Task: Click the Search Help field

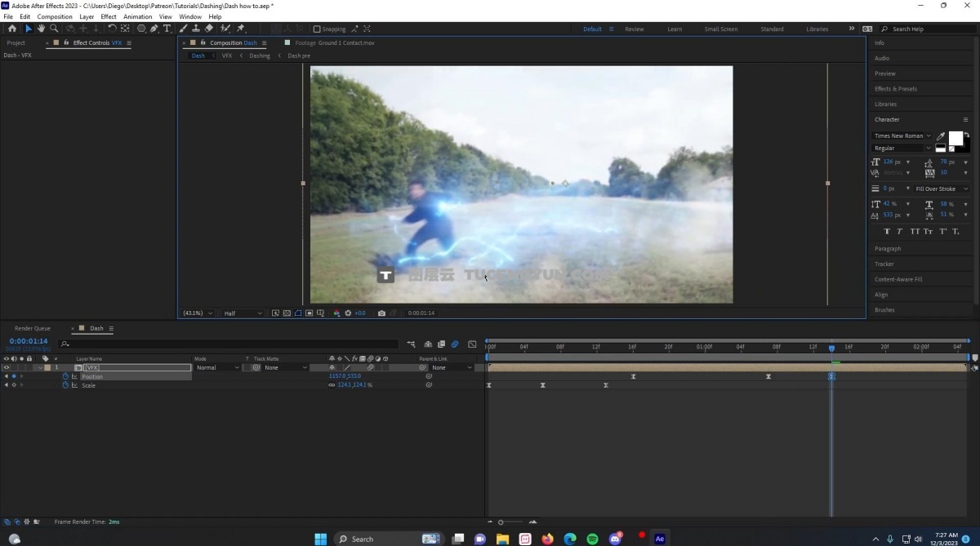Action: (x=927, y=29)
